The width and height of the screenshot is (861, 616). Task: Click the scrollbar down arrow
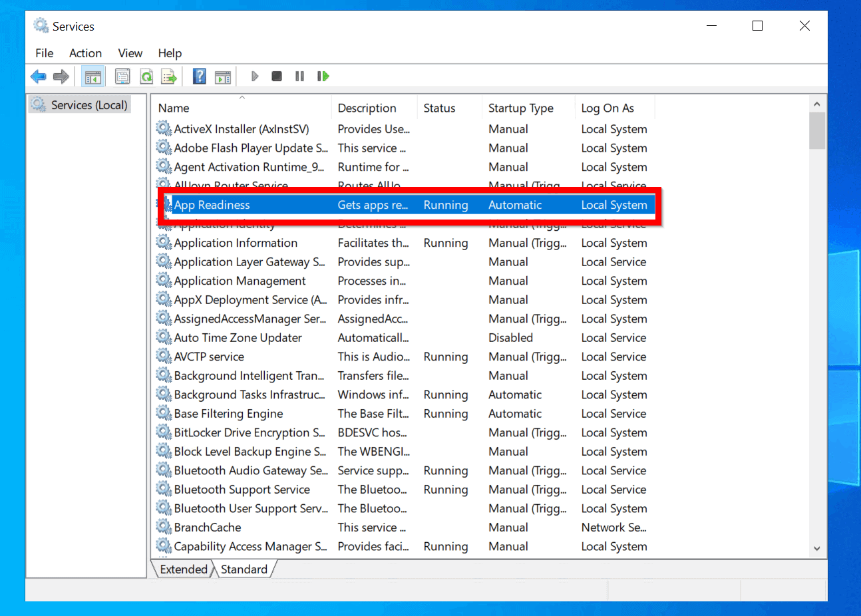(816, 548)
